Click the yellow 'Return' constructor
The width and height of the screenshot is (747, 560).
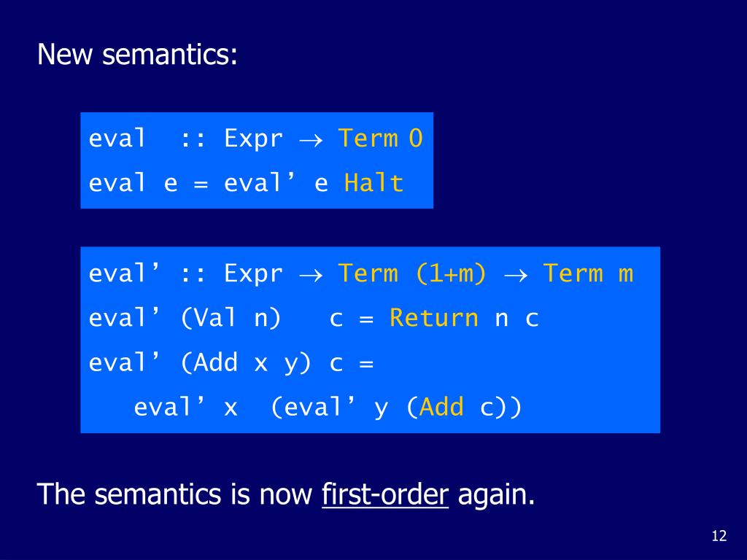click(433, 318)
